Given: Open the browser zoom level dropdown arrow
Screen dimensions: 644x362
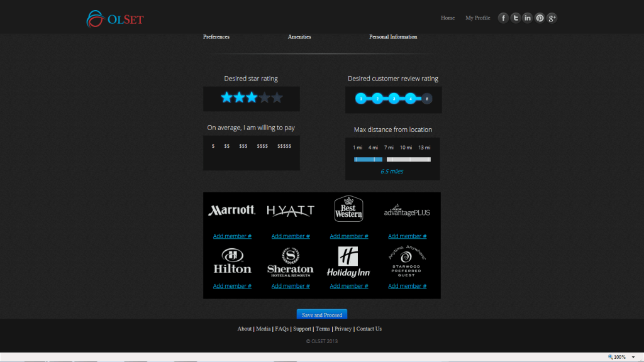Looking at the screenshot, I should (x=633, y=357).
